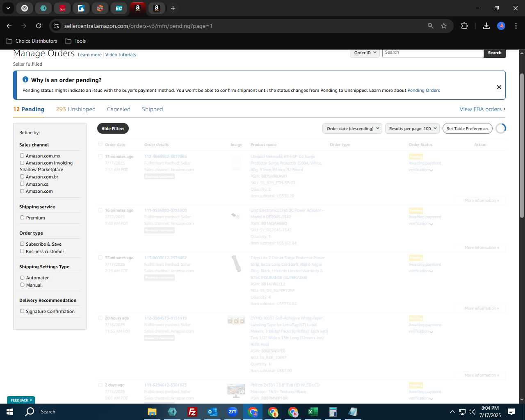Open File Explorer from the taskbar

click(x=152, y=412)
